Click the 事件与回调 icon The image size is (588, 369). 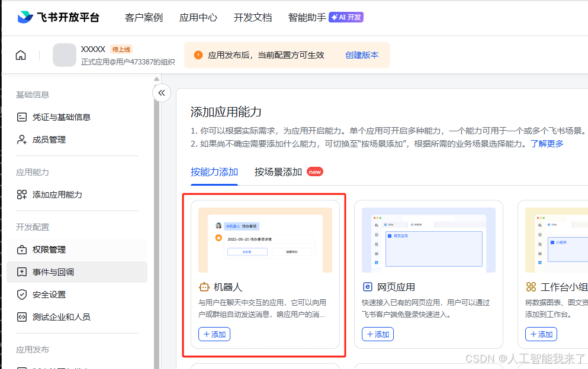pyautogui.click(x=22, y=272)
